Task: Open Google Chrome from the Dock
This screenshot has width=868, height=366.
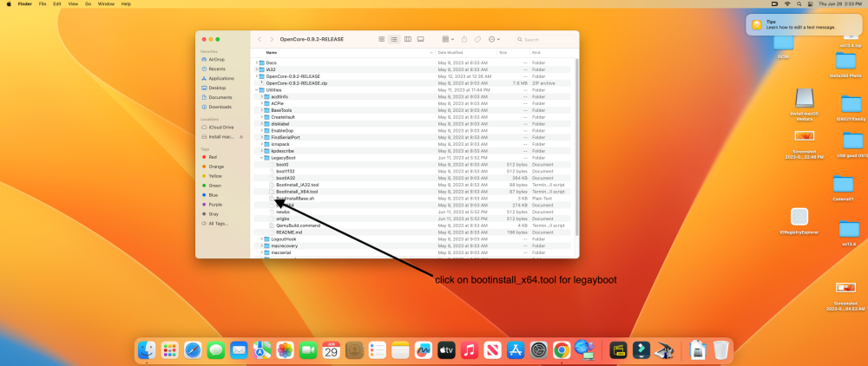Action: [562, 350]
